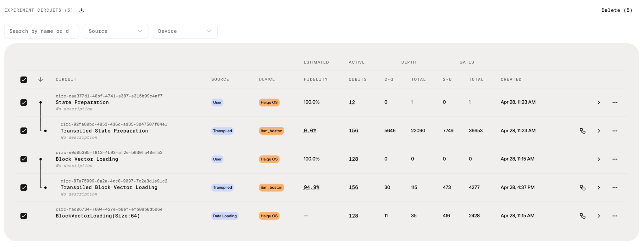
Task: Open the Source filter dropdown
Action: tap(116, 31)
